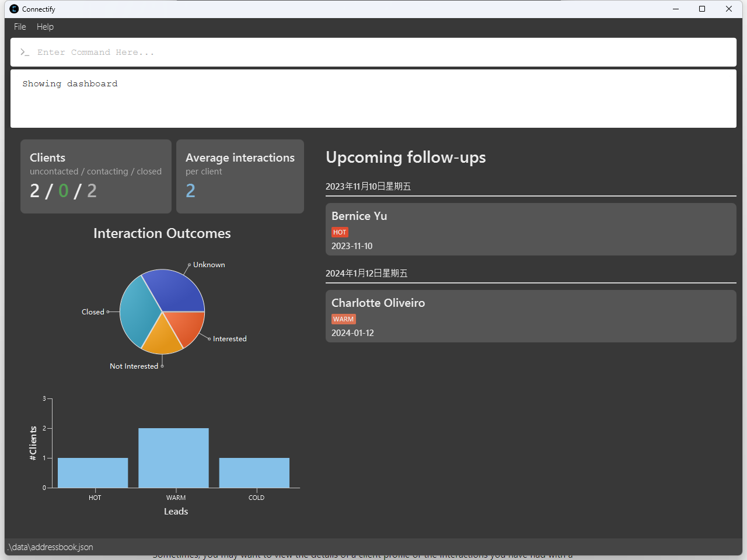Click the WARM axis label

click(176, 498)
